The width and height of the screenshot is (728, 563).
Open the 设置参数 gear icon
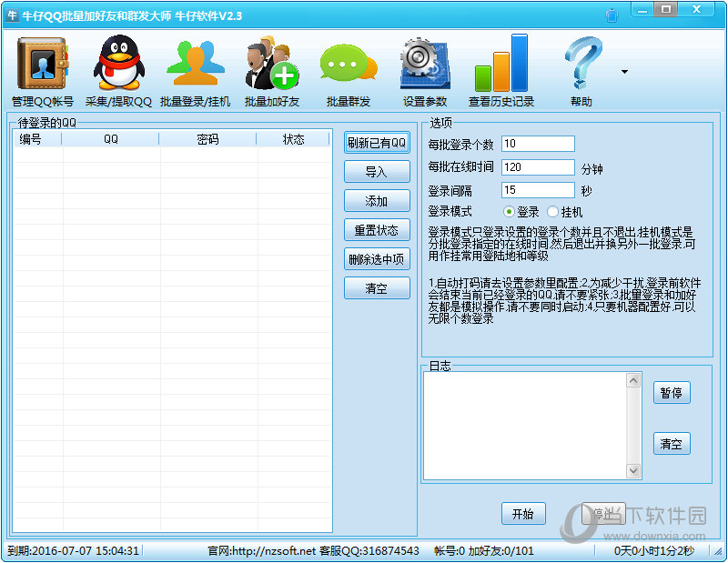pos(425,64)
